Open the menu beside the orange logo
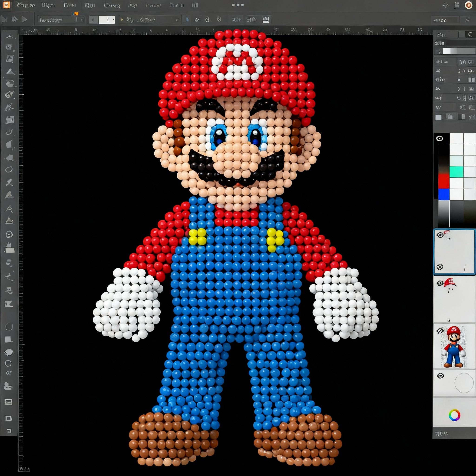Image resolution: width=476 pixels, height=476 pixels. 26,5
